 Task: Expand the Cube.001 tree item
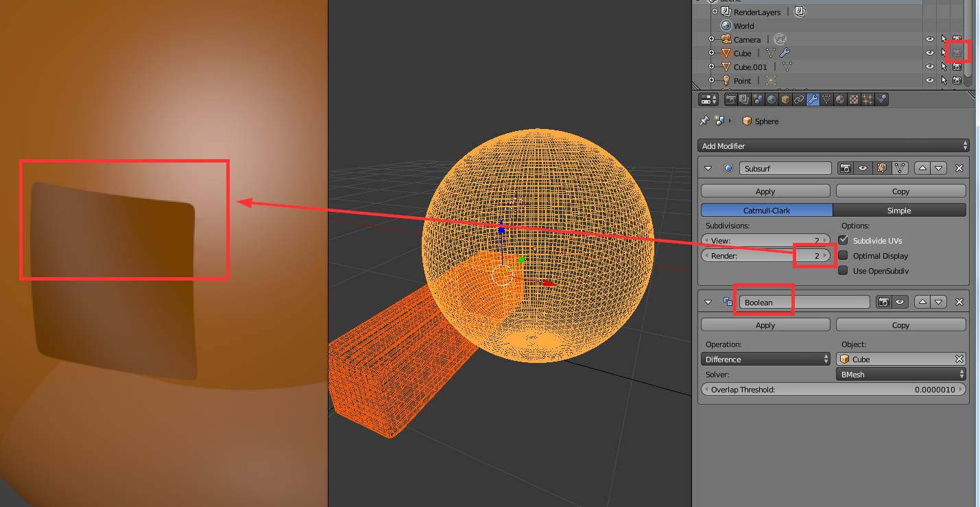[x=711, y=67]
